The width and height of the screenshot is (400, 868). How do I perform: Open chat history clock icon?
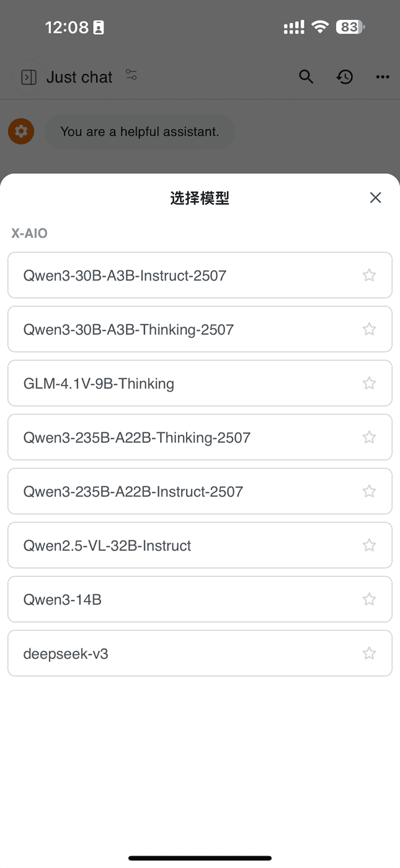tap(345, 77)
